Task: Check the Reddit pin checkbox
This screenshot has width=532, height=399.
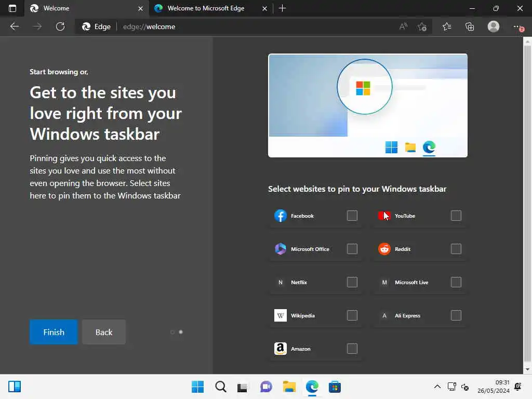Action: click(x=456, y=249)
